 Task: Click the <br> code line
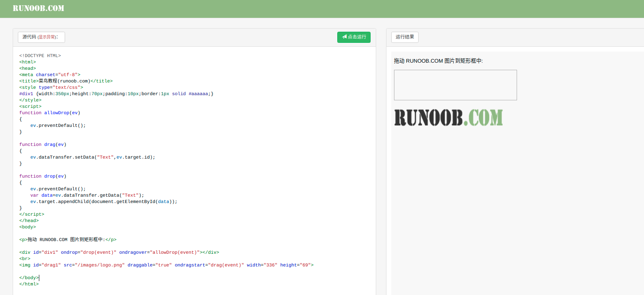click(25, 259)
